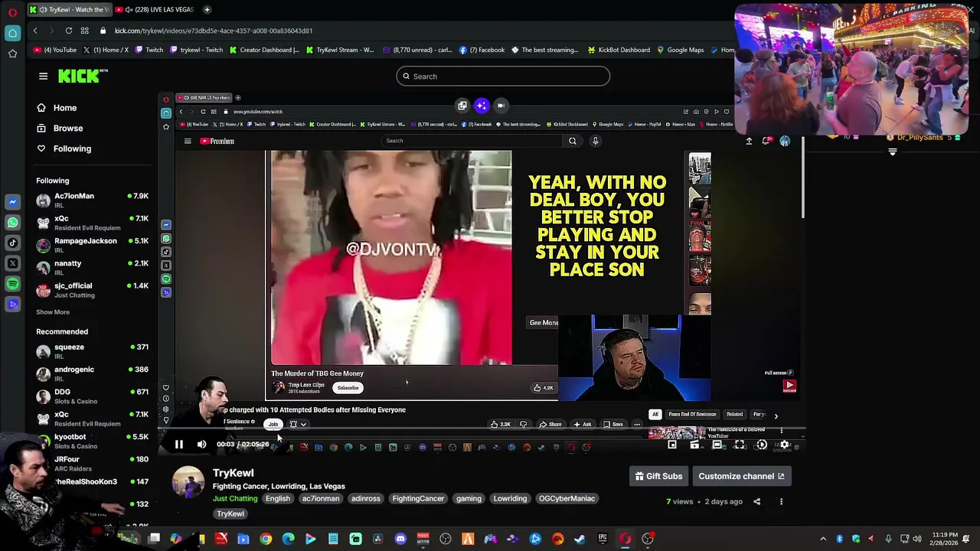Open squeeze recommended channel
Image resolution: width=980 pixels, height=551 pixels.
tap(93, 351)
